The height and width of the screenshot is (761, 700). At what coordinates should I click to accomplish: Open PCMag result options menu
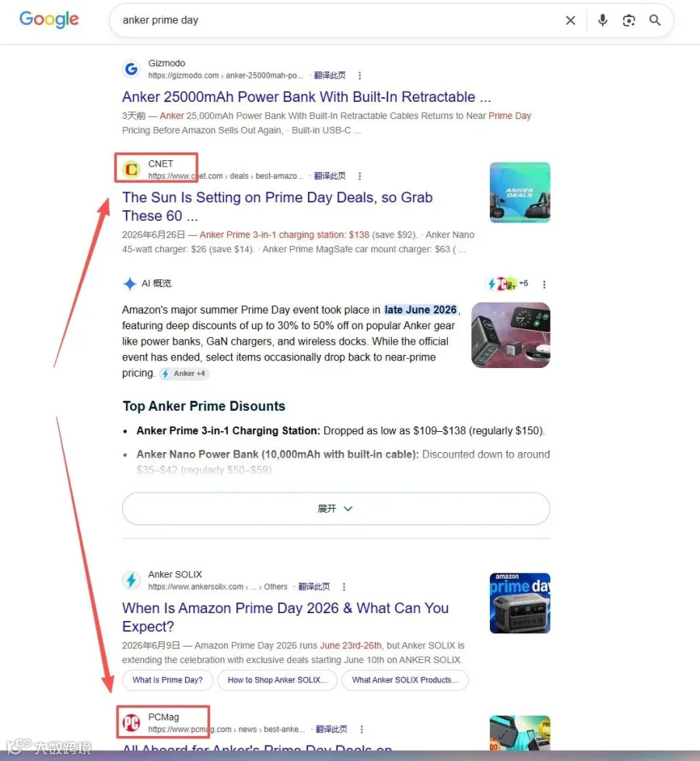tap(362, 729)
